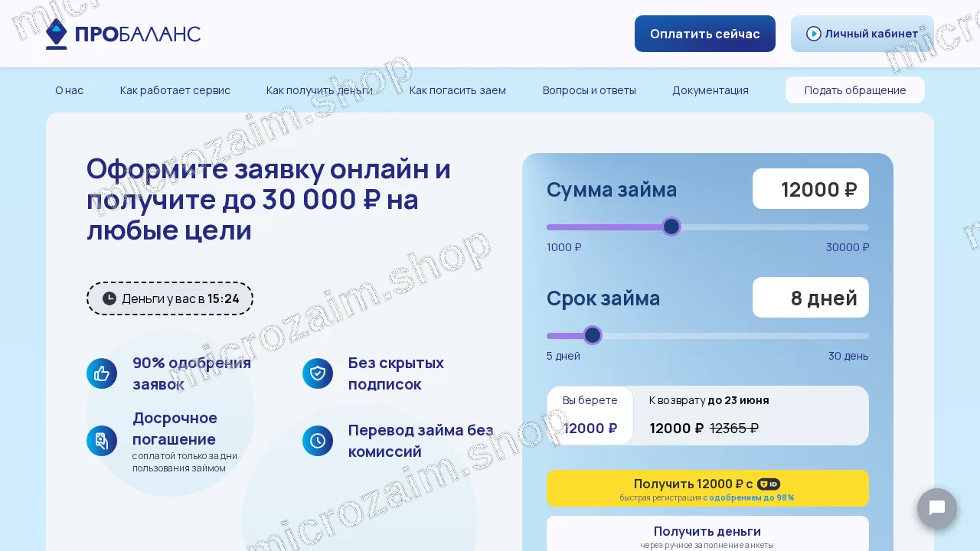Click the shield icon near Без скрытых подписок
The height and width of the screenshot is (551, 980).
tap(318, 373)
